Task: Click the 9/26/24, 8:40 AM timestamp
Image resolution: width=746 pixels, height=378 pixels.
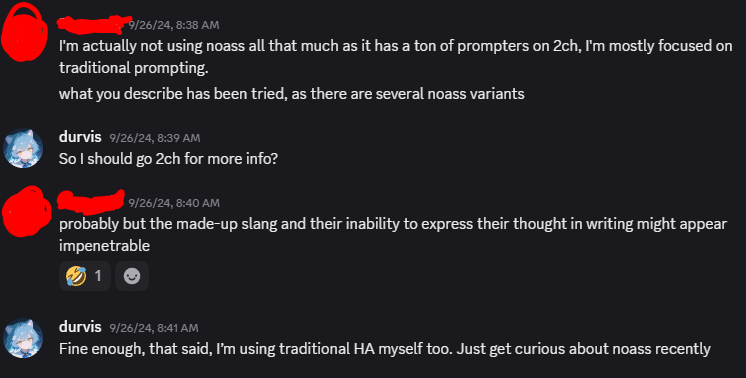Action: point(174,203)
